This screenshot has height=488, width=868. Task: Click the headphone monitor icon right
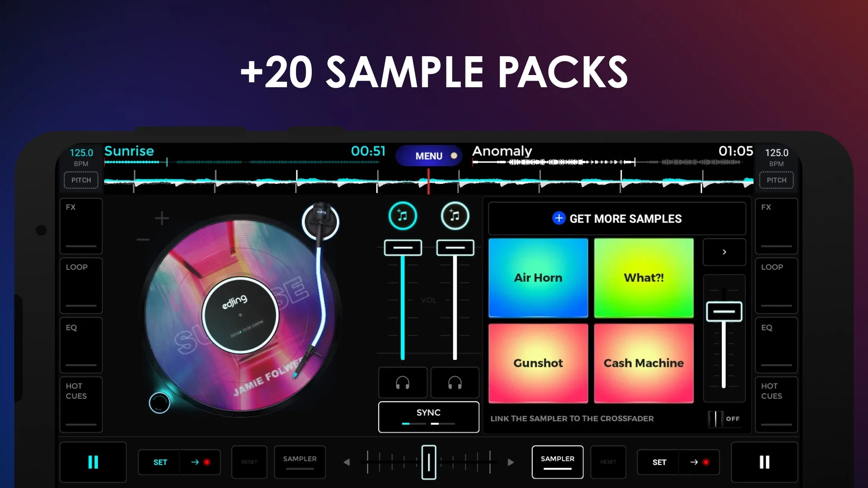[454, 382]
